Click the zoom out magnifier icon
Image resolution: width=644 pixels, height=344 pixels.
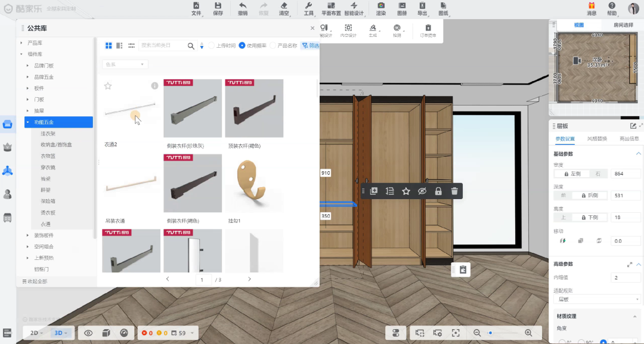(477, 333)
